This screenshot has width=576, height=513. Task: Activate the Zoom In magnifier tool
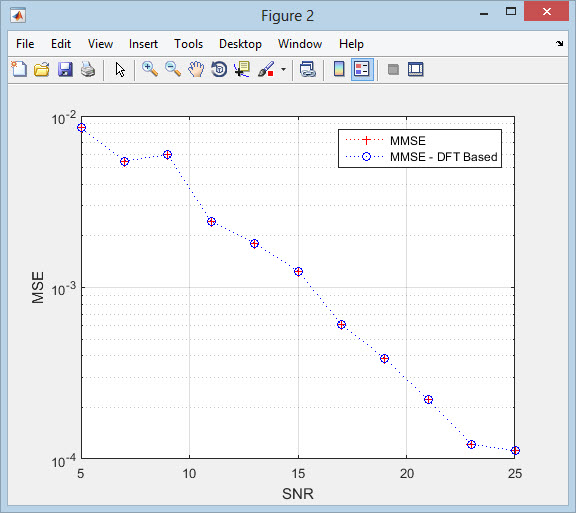150,69
